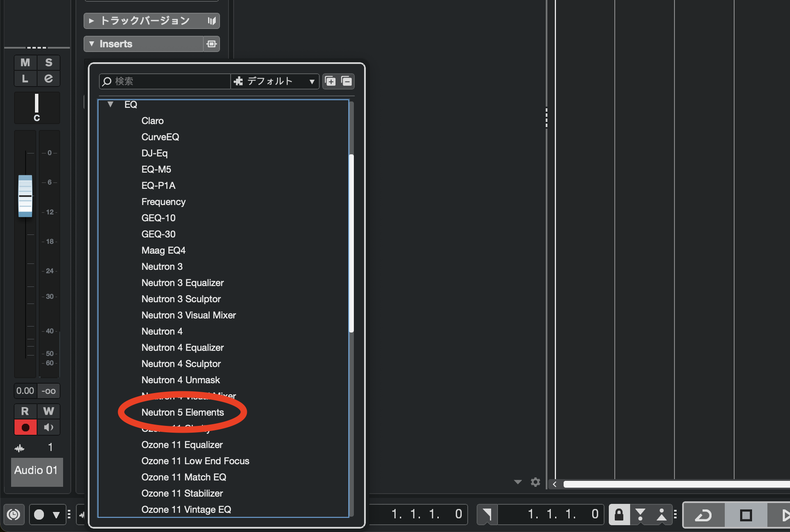Collapse the EQ category in plugin list

110,104
